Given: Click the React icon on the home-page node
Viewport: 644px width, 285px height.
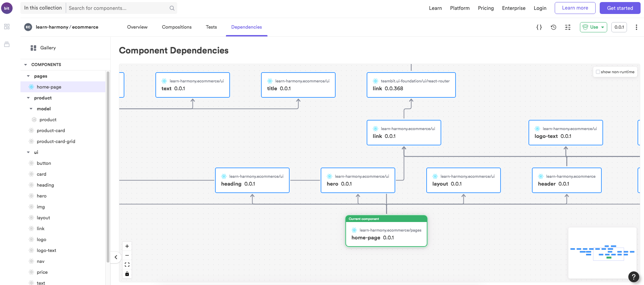Looking at the screenshot, I should (354, 230).
